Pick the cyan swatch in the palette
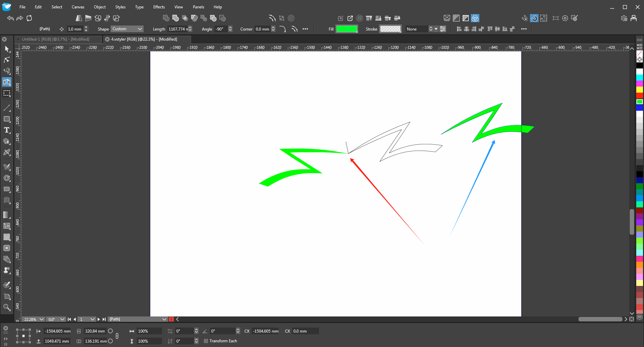The width and height of the screenshot is (644, 347). click(x=640, y=78)
